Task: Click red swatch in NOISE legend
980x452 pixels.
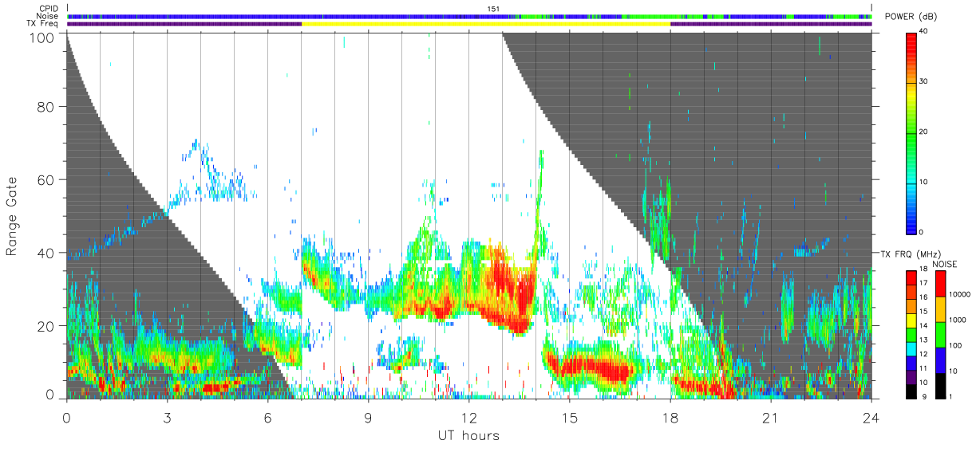Action: (941, 284)
